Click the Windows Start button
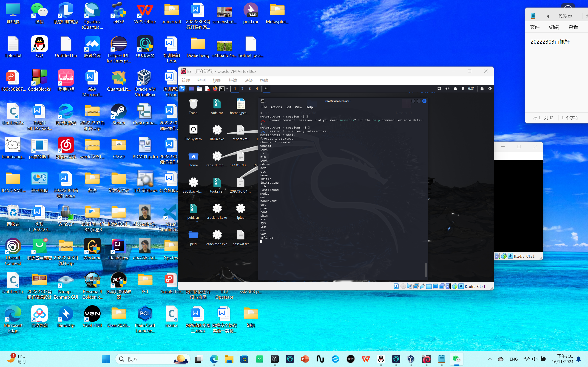Screen dimensions: 588x367 tap(106, 359)
